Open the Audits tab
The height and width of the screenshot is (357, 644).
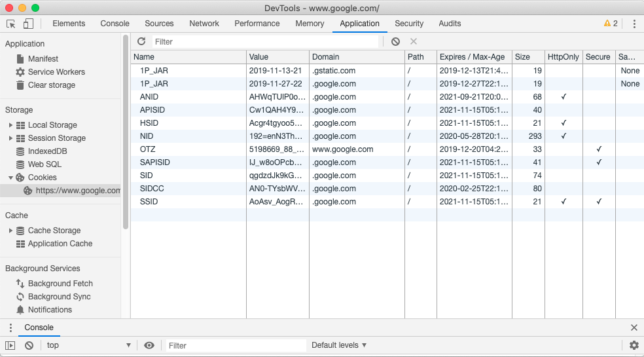pyautogui.click(x=450, y=24)
